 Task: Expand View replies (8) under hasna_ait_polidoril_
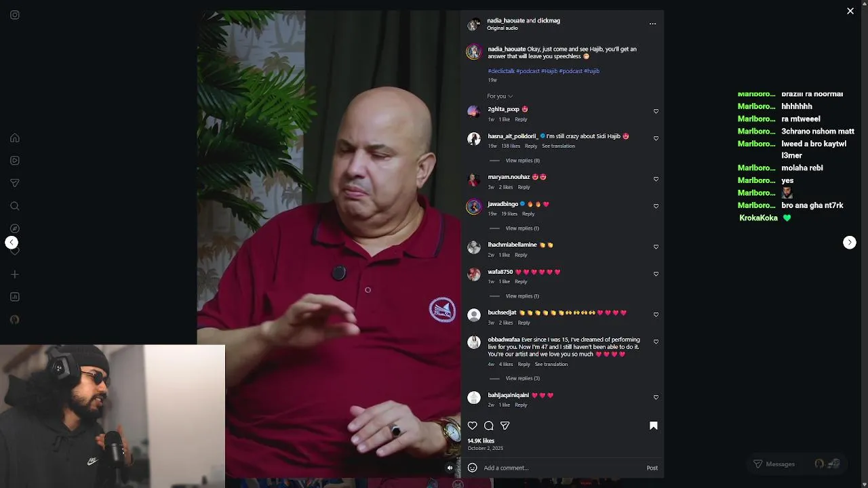pos(523,161)
